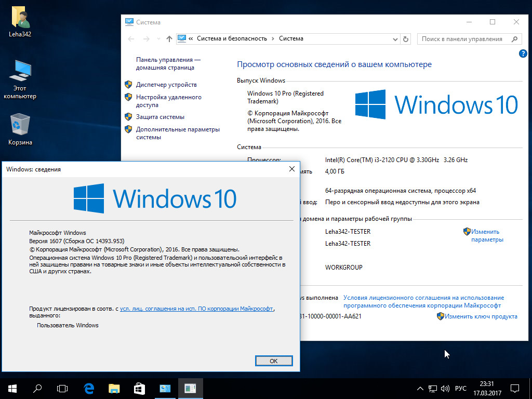Maximize the Система window

493,22
